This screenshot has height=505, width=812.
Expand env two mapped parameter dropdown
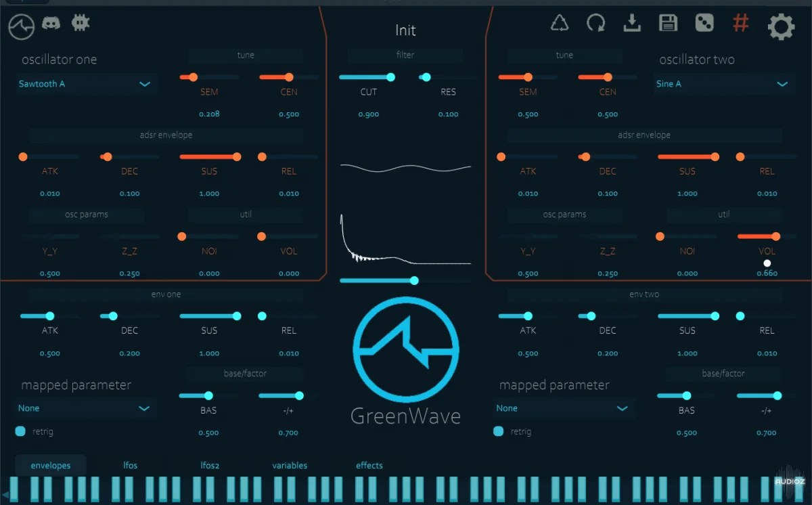(564, 408)
